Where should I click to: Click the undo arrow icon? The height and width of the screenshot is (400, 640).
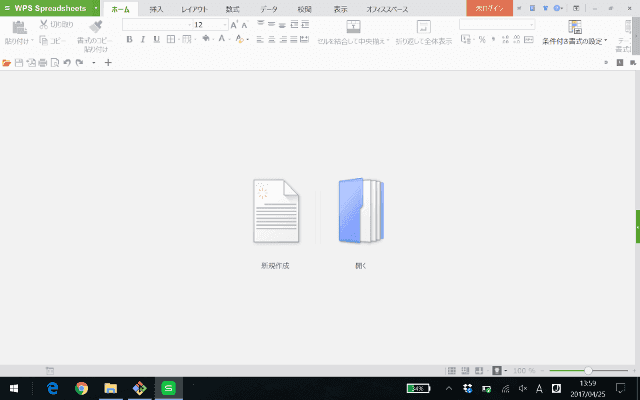click(x=67, y=63)
